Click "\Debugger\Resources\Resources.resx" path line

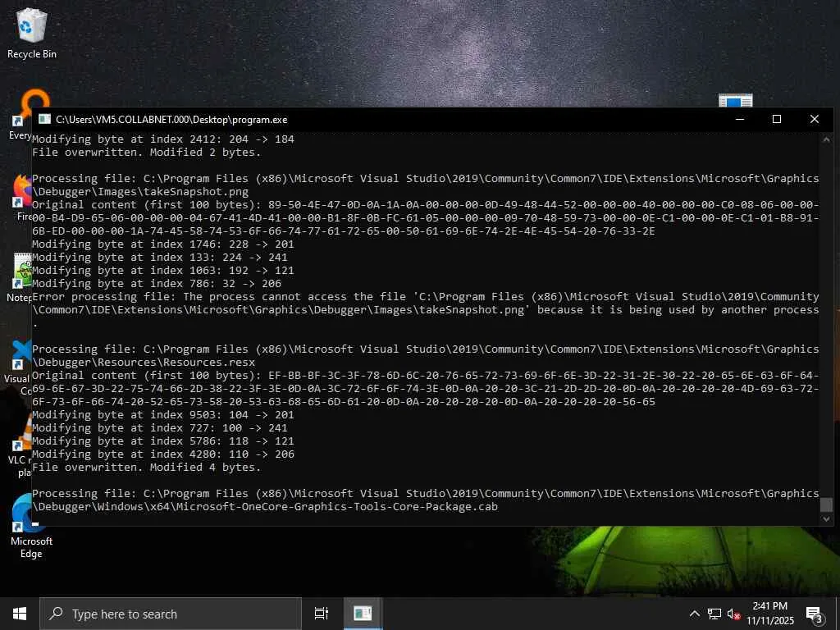click(x=144, y=362)
